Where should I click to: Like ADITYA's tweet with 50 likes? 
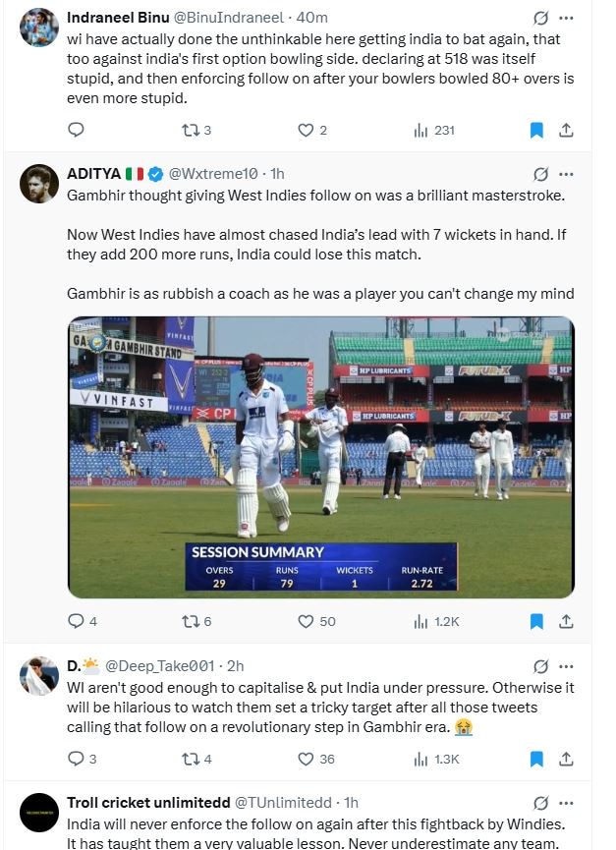(306, 621)
